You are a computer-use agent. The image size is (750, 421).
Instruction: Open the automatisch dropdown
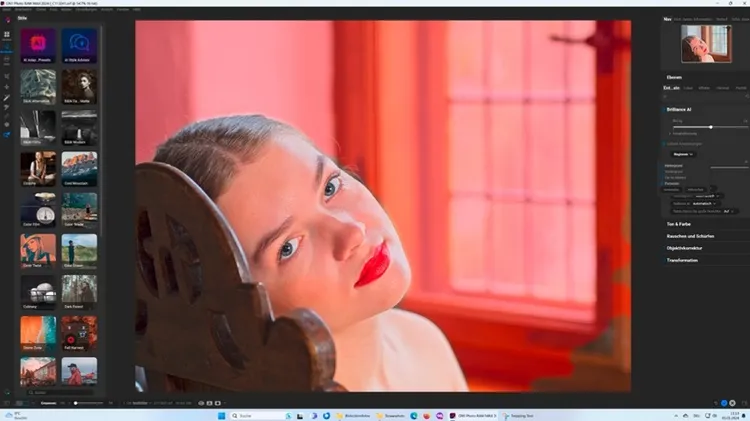[x=704, y=204]
